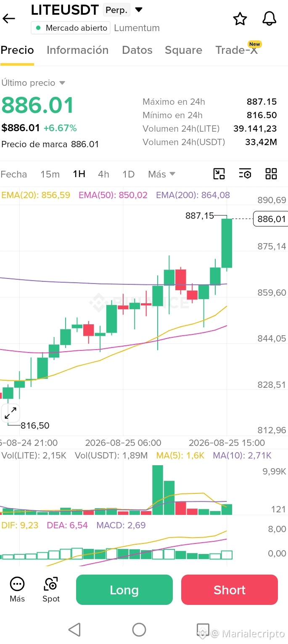The width and height of the screenshot is (288, 644).
Task: Click the 2026-08-25 06:00 time axis label
Action: (123, 443)
